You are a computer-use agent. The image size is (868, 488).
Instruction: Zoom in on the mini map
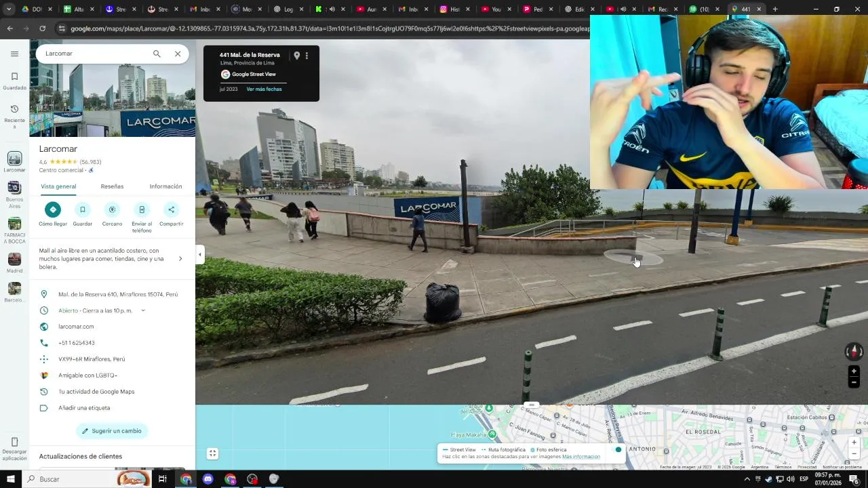[x=854, y=443]
